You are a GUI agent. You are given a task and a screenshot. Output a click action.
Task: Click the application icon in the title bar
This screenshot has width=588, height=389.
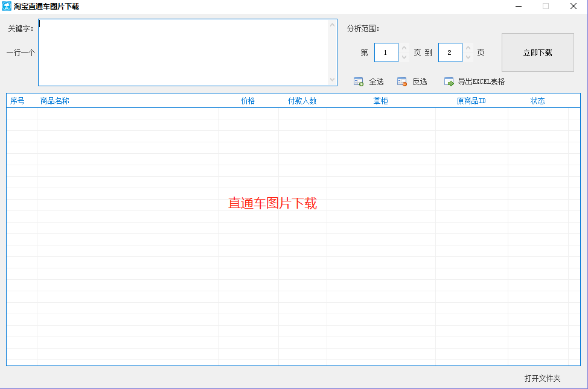point(8,6)
